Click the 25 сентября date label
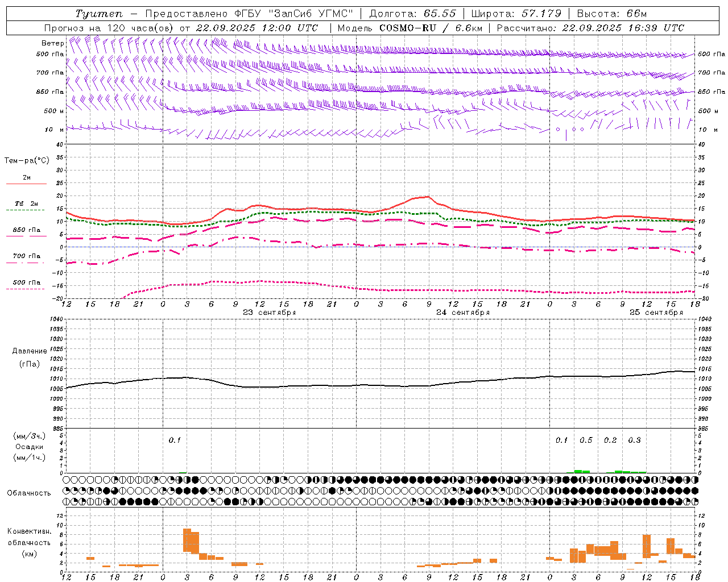This screenshot has width=728, height=582. click(x=656, y=313)
